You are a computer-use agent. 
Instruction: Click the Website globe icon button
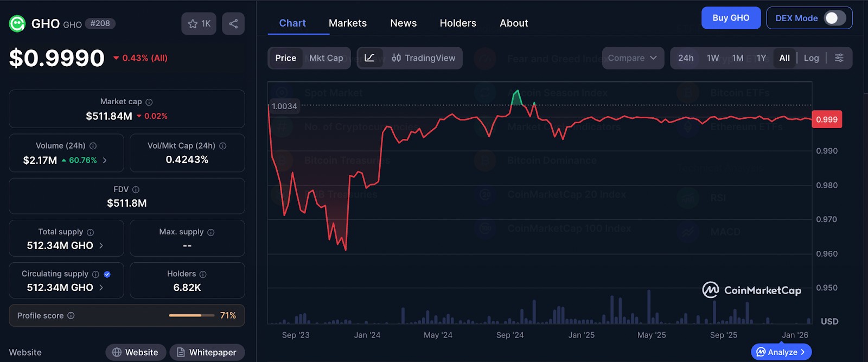tap(137, 352)
